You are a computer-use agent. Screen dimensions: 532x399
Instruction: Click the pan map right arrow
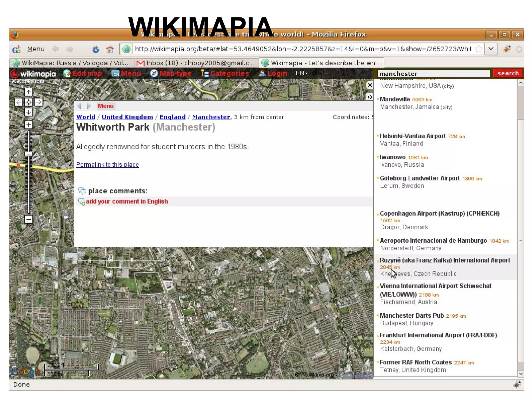tap(39, 102)
